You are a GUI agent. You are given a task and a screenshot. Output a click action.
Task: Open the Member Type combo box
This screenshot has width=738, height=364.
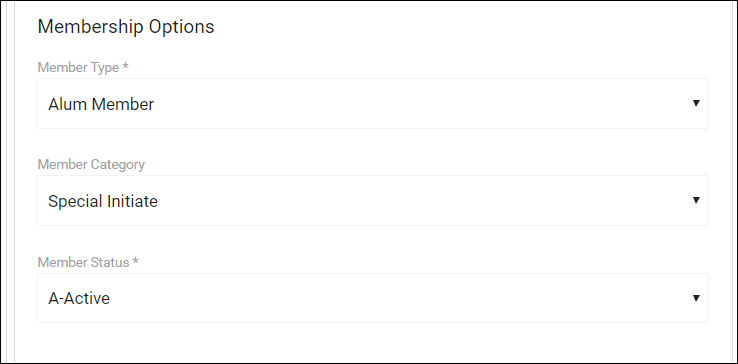[373, 104]
